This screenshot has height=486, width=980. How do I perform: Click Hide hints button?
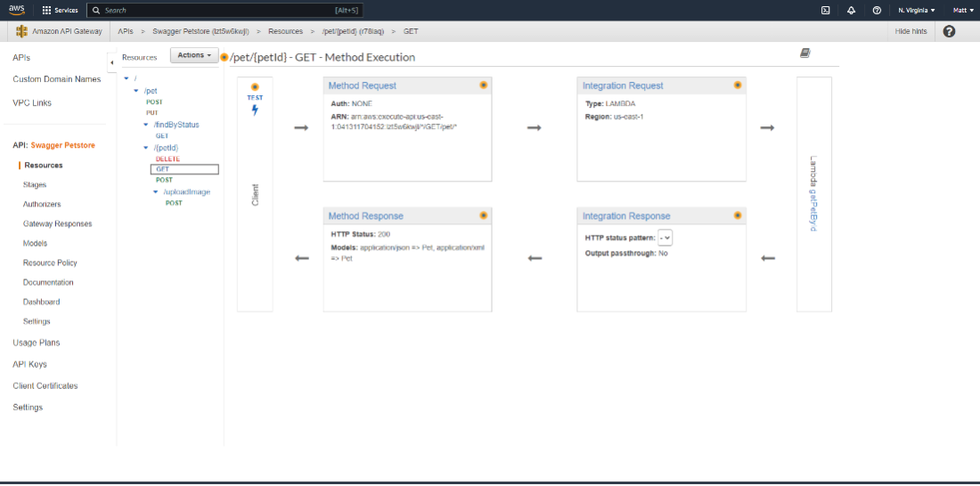pos(911,31)
